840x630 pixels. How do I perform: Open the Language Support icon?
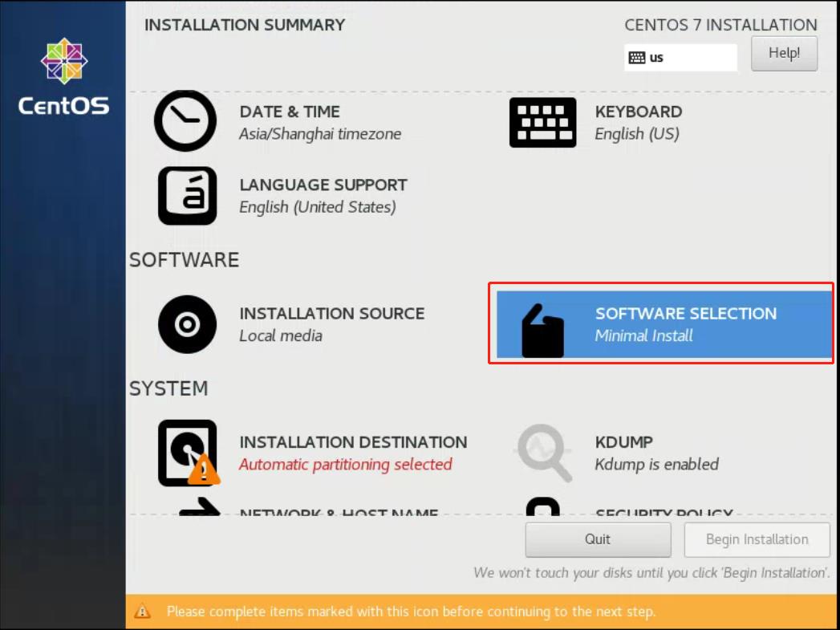[x=188, y=196]
